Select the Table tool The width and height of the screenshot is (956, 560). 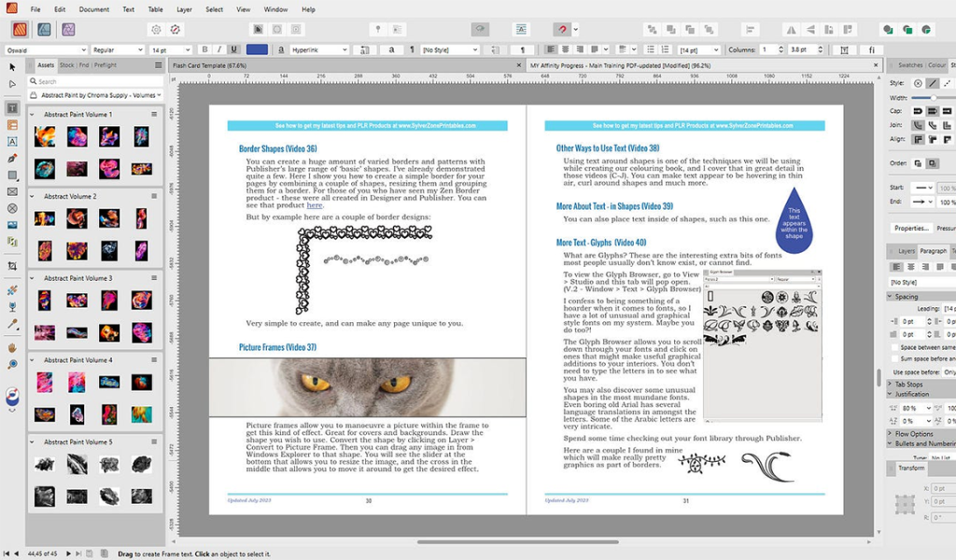pos(12,125)
